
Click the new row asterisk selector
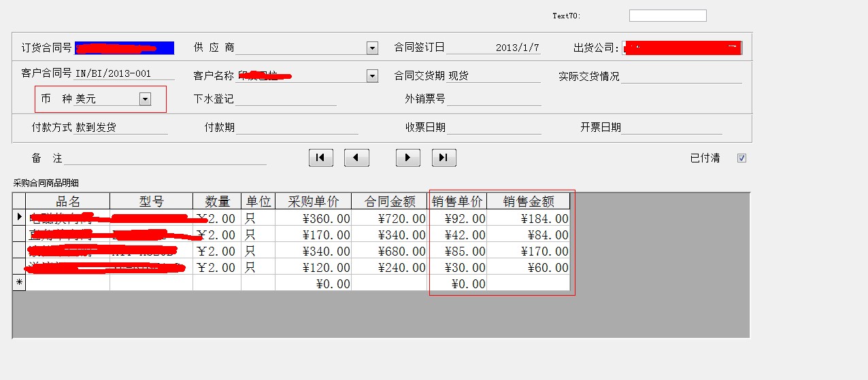(19, 283)
